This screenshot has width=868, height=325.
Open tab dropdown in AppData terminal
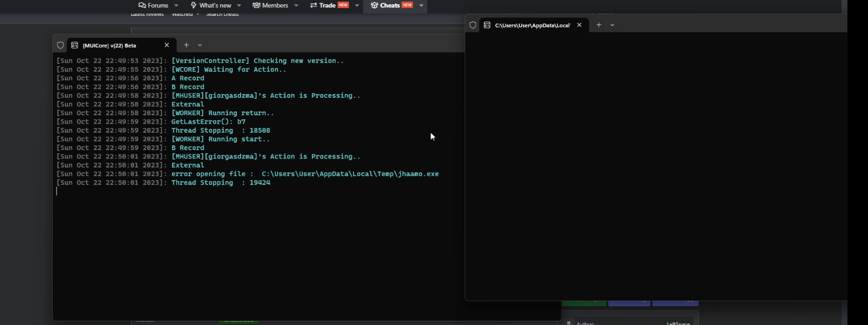[x=612, y=25]
